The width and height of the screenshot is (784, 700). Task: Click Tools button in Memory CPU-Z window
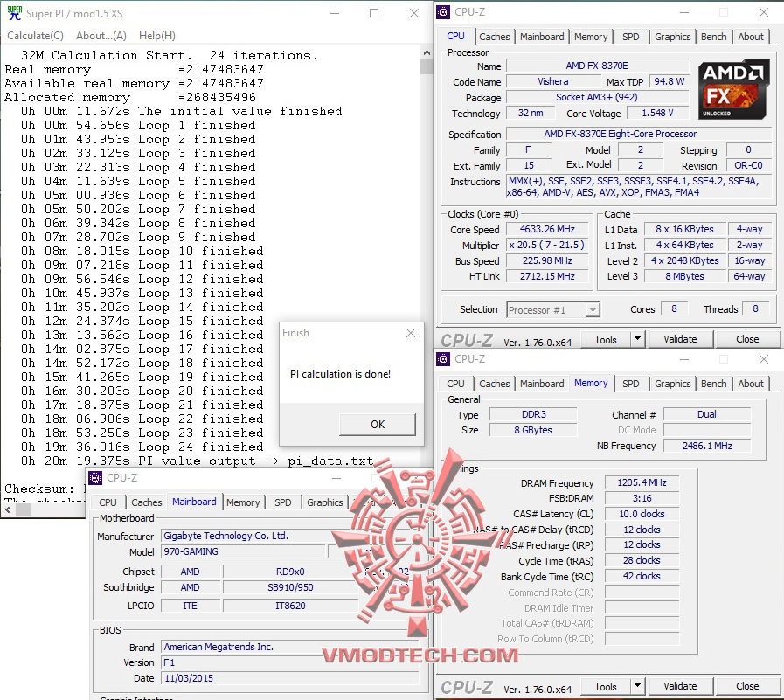click(x=605, y=686)
